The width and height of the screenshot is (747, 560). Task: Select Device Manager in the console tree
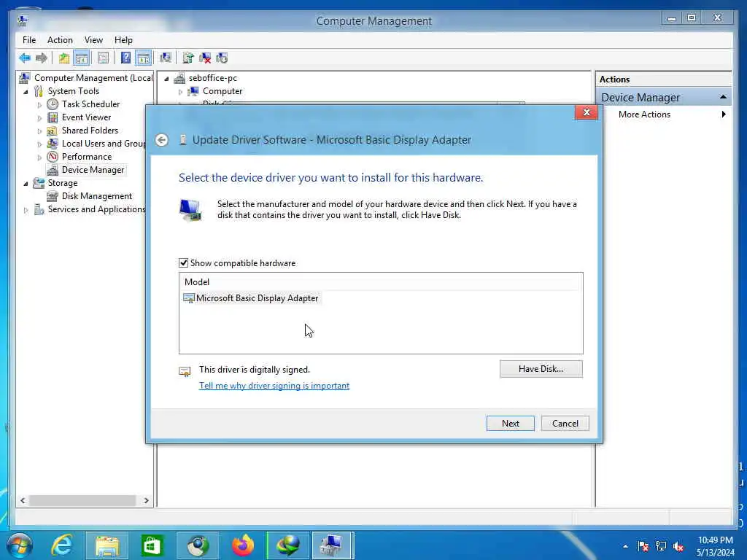click(93, 170)
